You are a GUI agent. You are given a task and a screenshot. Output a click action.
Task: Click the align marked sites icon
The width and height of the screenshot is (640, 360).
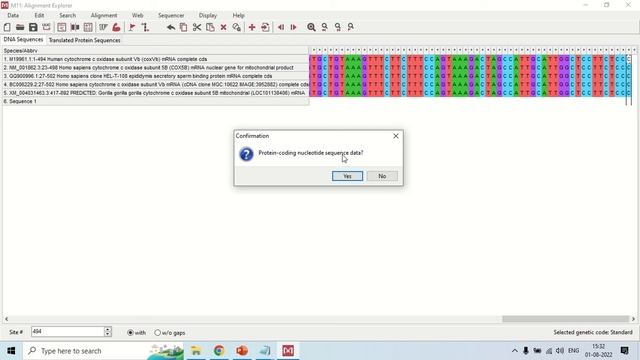click(145, 27)
